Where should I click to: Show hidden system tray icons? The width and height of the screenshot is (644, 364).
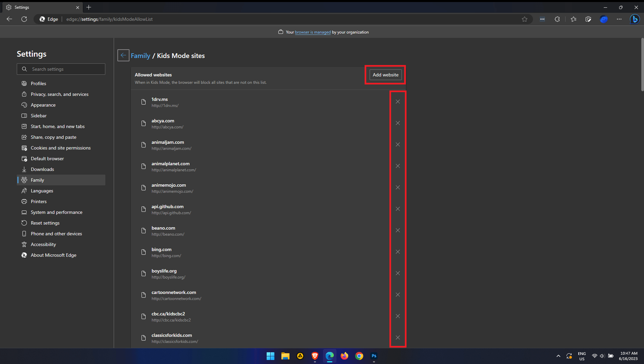(x=558, y=356)
